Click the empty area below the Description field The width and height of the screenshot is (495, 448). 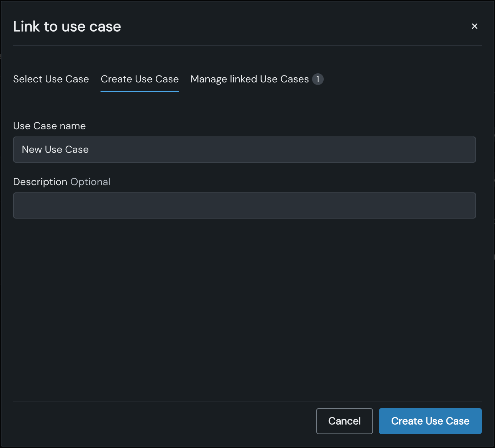coord(244,309)
